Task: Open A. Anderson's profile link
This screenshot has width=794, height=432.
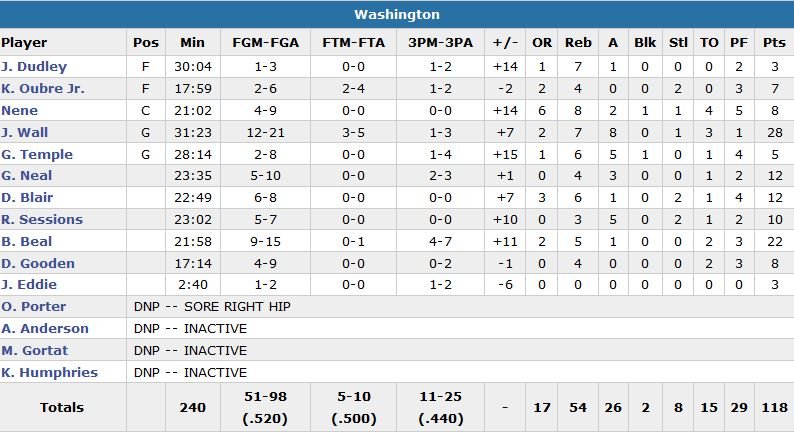Action: click(x=45, y=329)
